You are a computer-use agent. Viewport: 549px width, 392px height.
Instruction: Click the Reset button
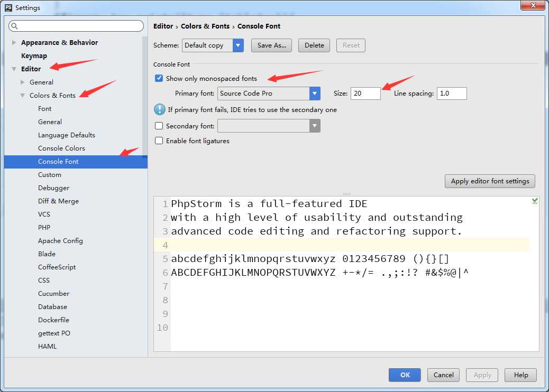coord(351,45)
